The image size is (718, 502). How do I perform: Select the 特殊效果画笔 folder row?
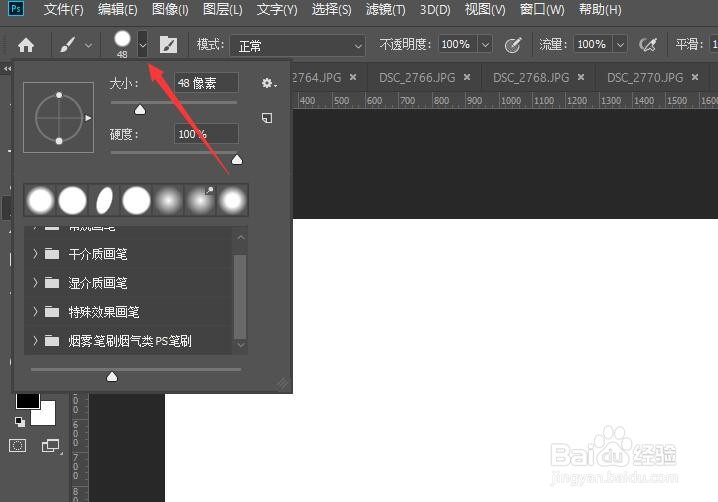coord(128,312)
